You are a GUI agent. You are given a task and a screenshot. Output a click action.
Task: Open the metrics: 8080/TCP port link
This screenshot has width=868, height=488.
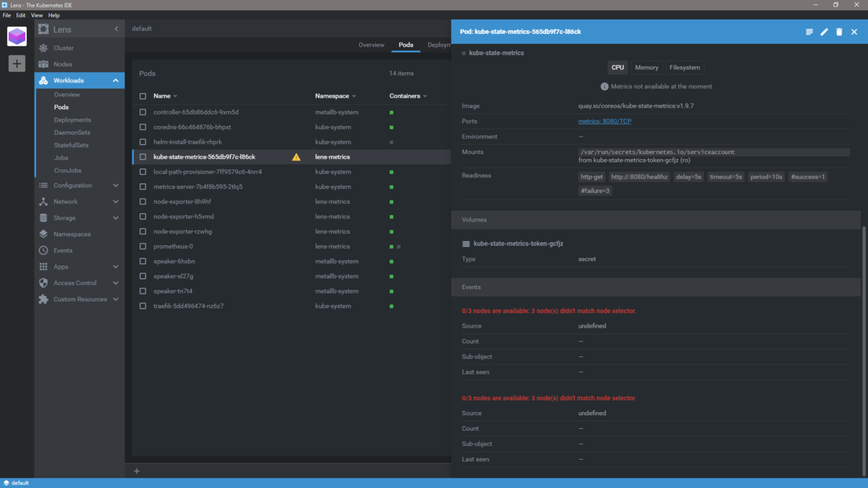click(605, 121)
